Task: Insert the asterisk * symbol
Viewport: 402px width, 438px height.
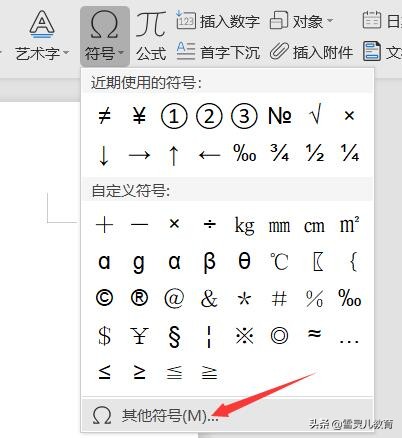Action: point(244,299)
